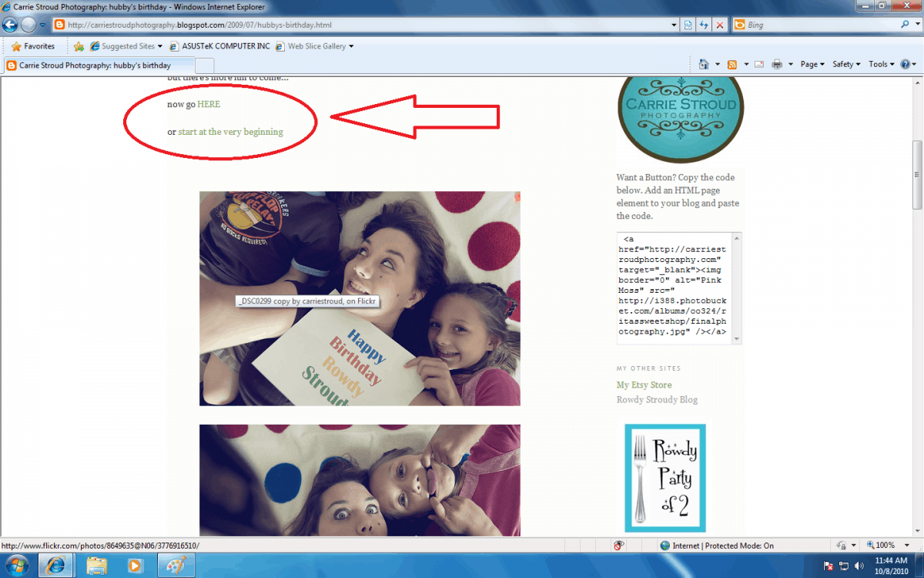Open the Favorites button
Viewport: 924px width, 578px height.
tap(33, 46)
